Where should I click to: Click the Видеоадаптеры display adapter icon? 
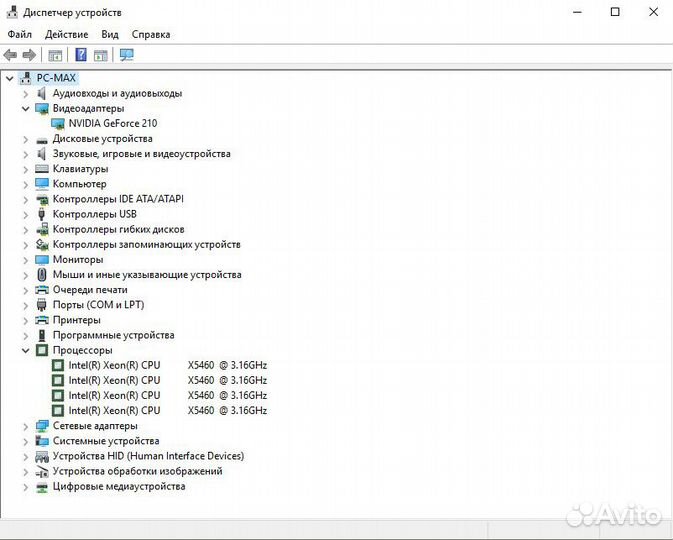coord(42,109)
